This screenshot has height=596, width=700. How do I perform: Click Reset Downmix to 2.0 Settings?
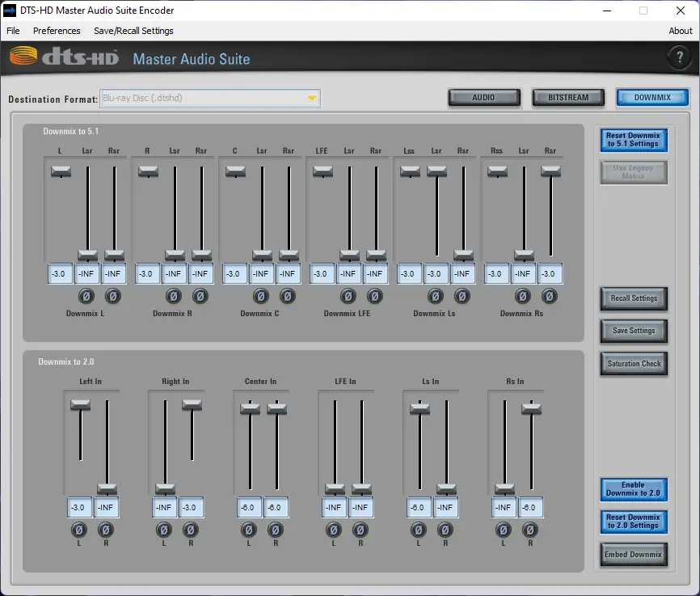(634, 522)
